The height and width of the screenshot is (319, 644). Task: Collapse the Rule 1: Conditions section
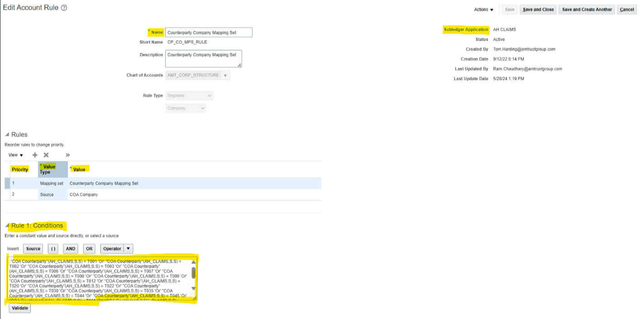(x=7, y=226)
